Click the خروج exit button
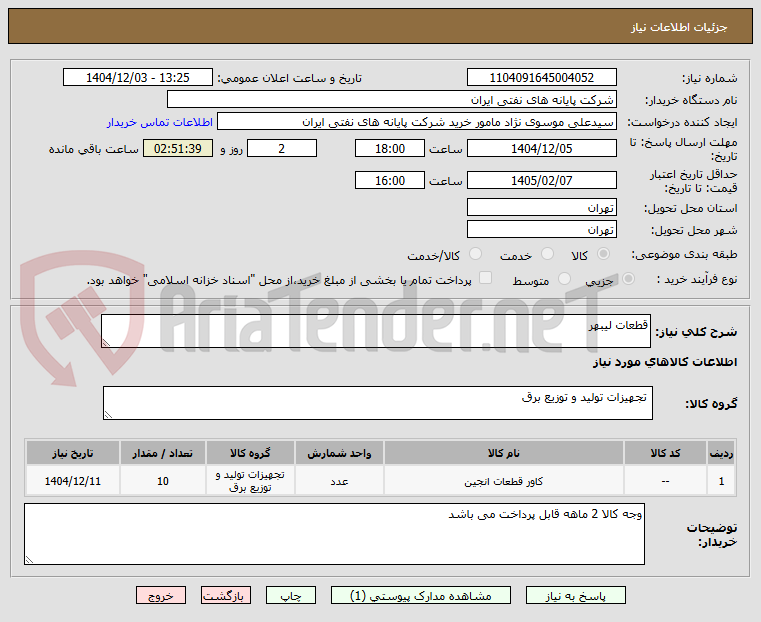Viewport: 761px width, 622px height. [x=161, y=595]
